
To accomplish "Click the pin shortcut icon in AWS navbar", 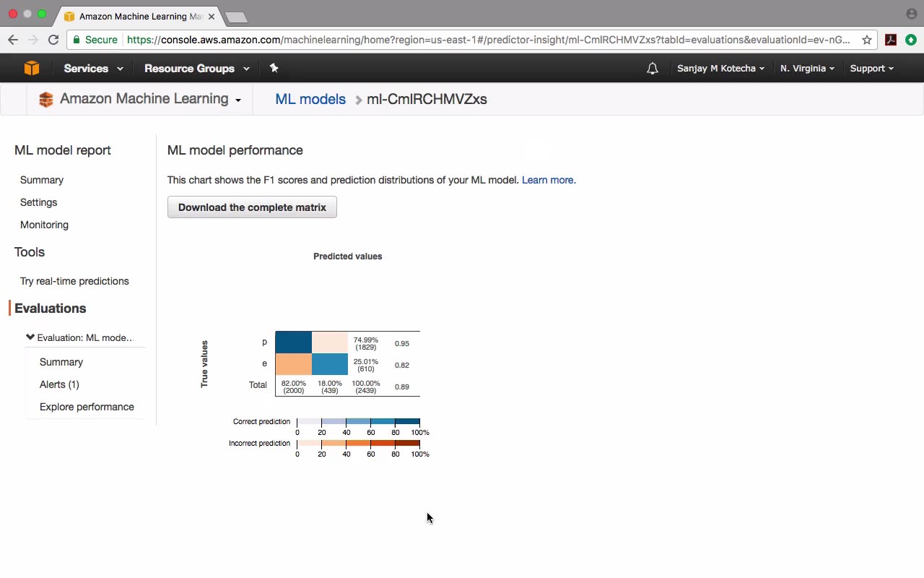I will (x=274, y=68).
